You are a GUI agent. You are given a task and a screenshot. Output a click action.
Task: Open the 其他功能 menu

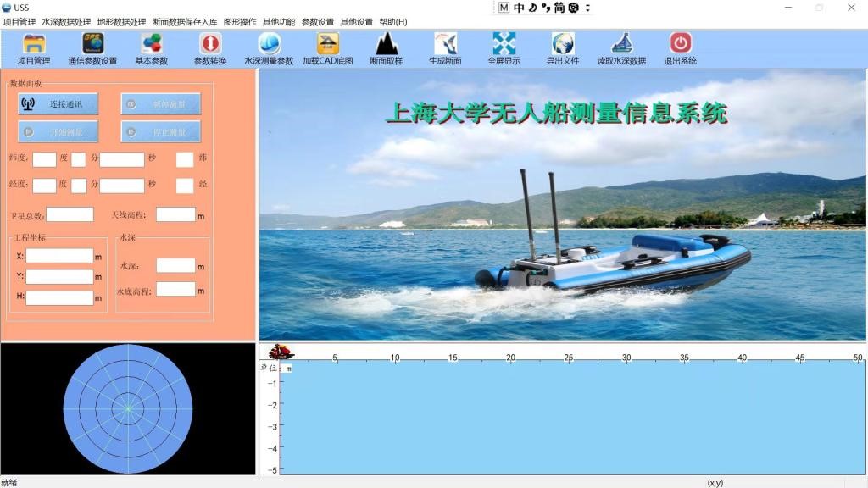click(x=279, y=22)
